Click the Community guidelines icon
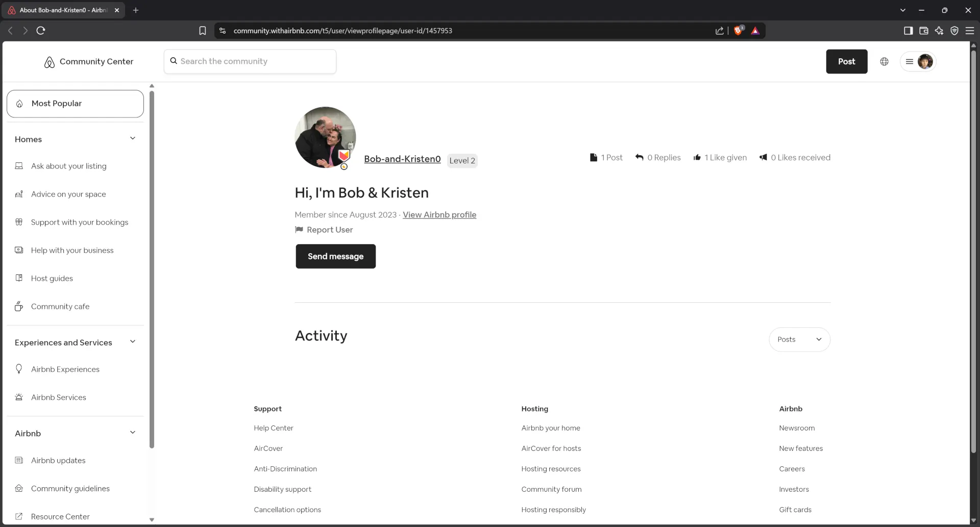Screen dimensions: 980x527 pyautogui.click(x=19, y=488)
